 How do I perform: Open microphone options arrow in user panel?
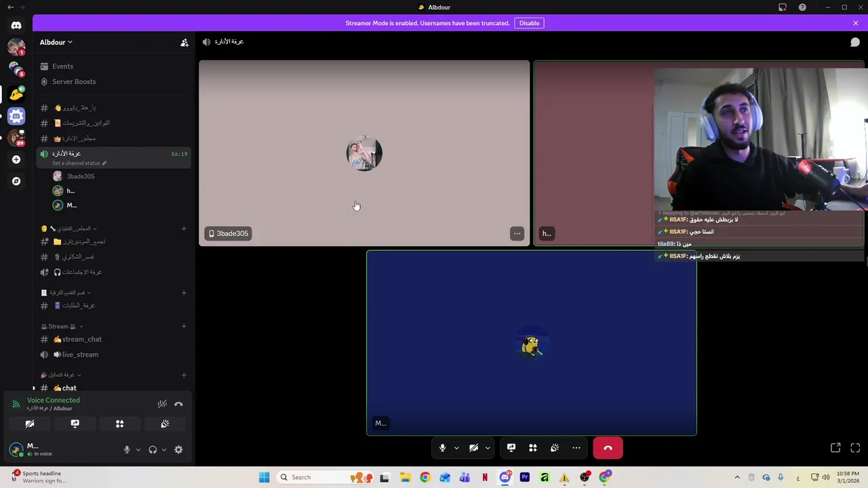[x=138, y=449]
